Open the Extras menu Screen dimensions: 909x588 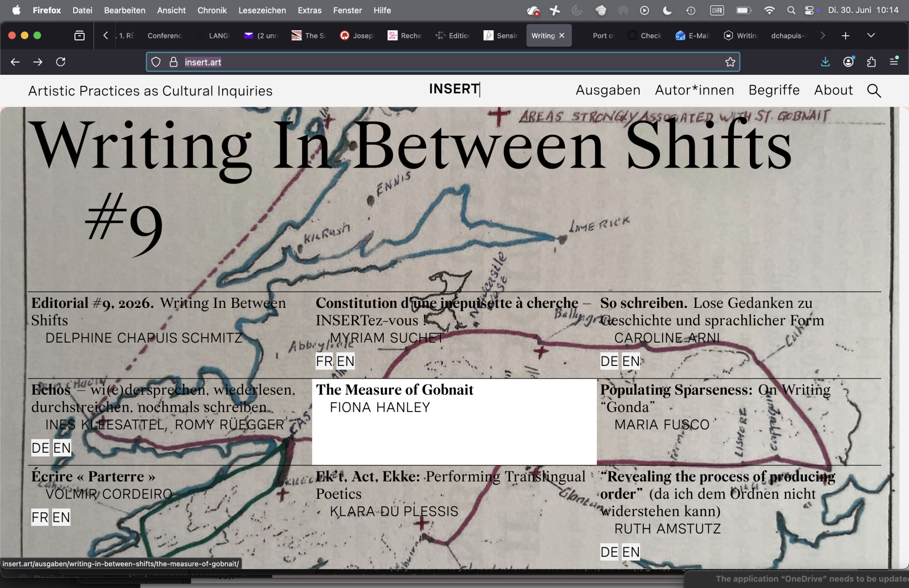[x=310, y=10]
